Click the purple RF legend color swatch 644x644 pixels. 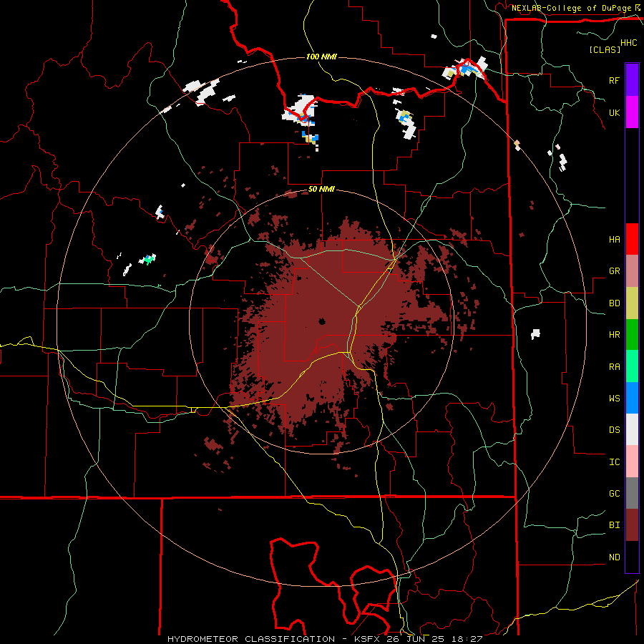[632, 80]
